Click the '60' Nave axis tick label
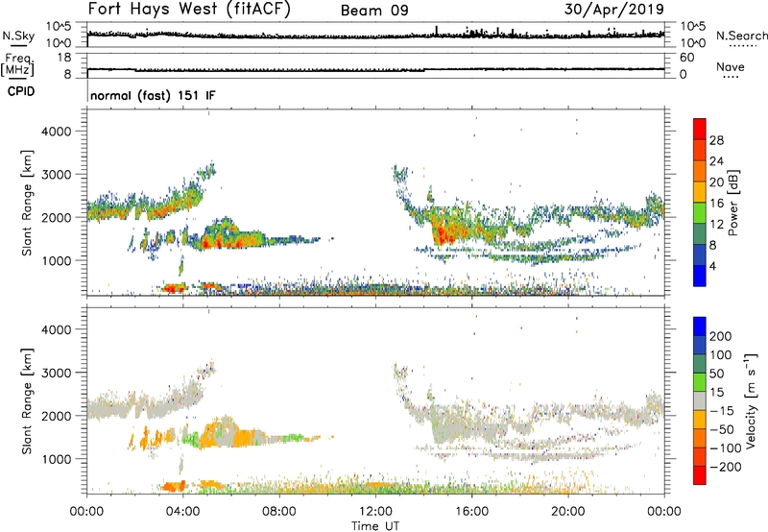The width and height of the screenshot is (768, 532). pos(686,58)
